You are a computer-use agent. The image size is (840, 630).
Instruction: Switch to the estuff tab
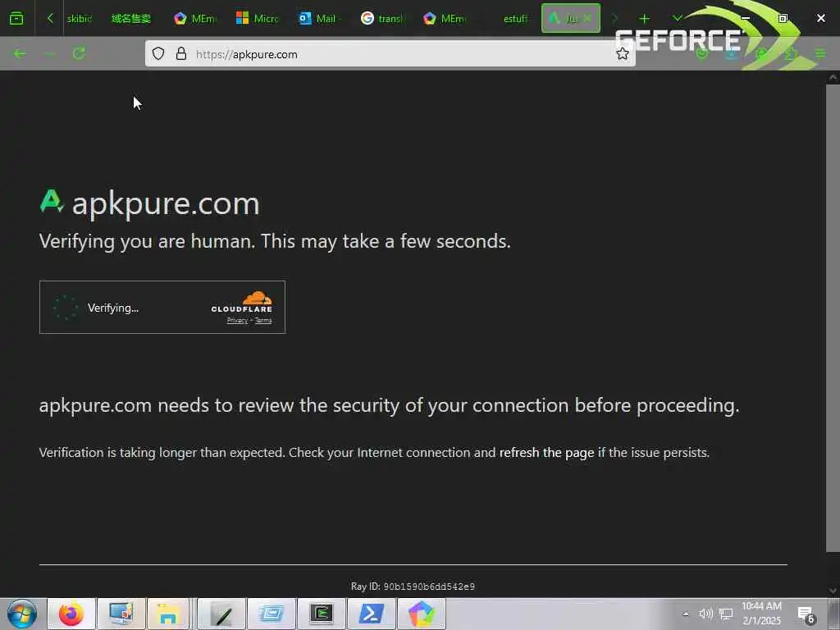[514, 19]
